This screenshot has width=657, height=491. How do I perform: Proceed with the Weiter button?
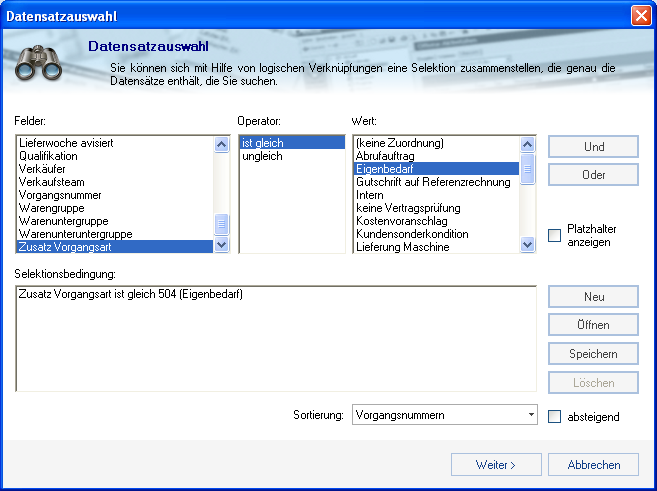click(x=496, y=464)
